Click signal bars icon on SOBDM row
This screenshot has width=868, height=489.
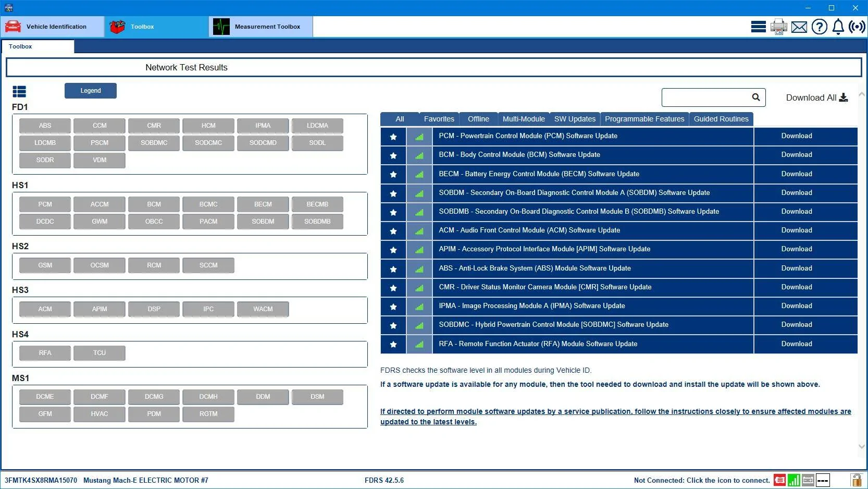point(419,193)
